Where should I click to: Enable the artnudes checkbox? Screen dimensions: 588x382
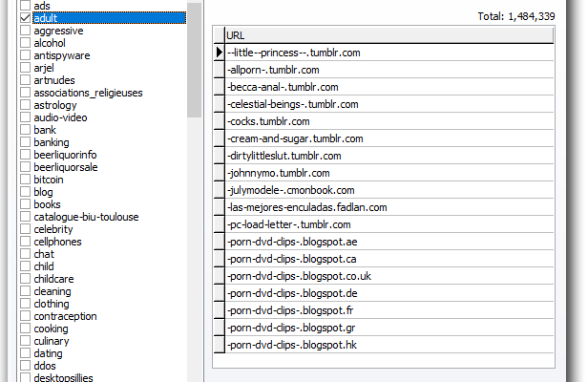click(25, 79)
